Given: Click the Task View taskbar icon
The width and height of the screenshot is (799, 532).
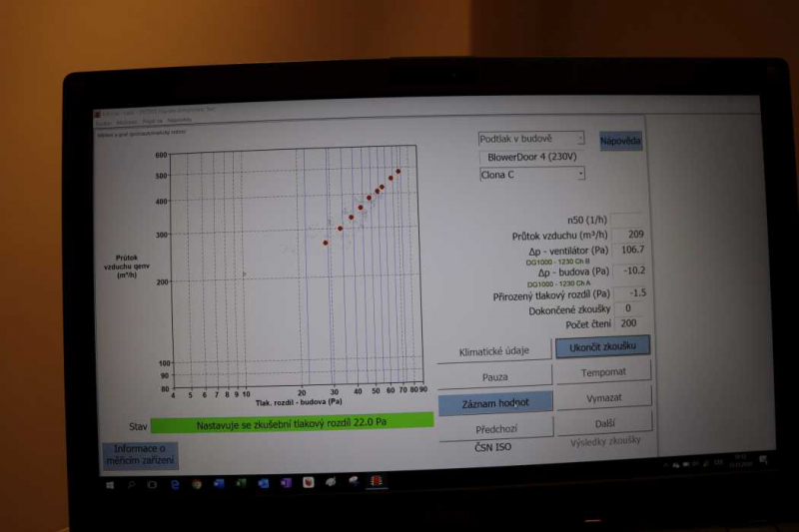Looking at the screenshot, I should [x=152, y=483].
